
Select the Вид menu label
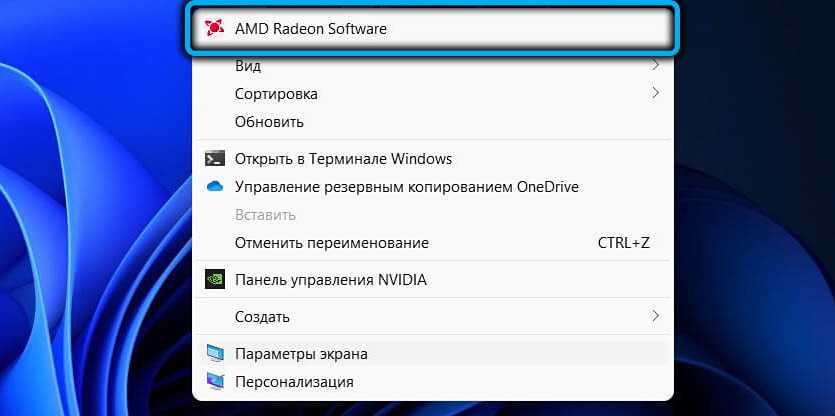(x=248, y=65)
